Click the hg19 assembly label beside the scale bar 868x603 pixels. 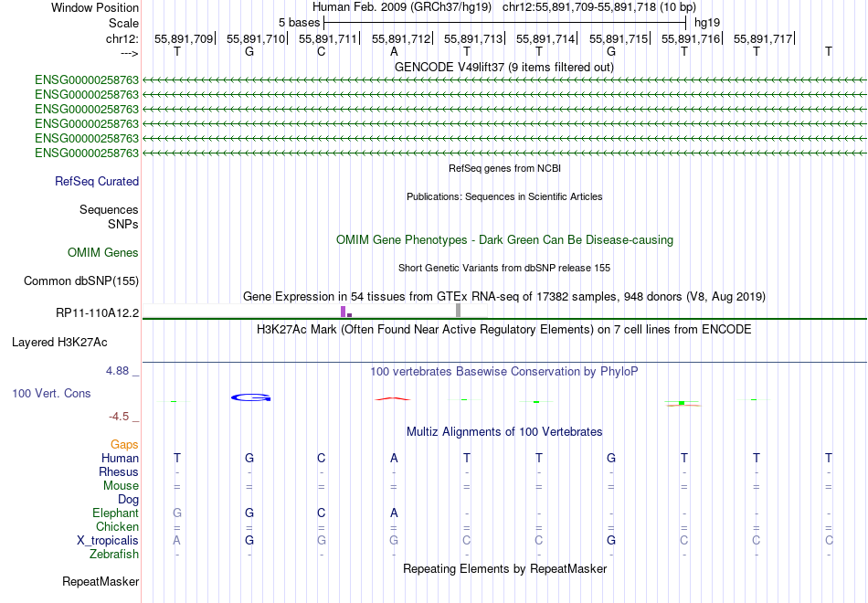tap(707, 23)
